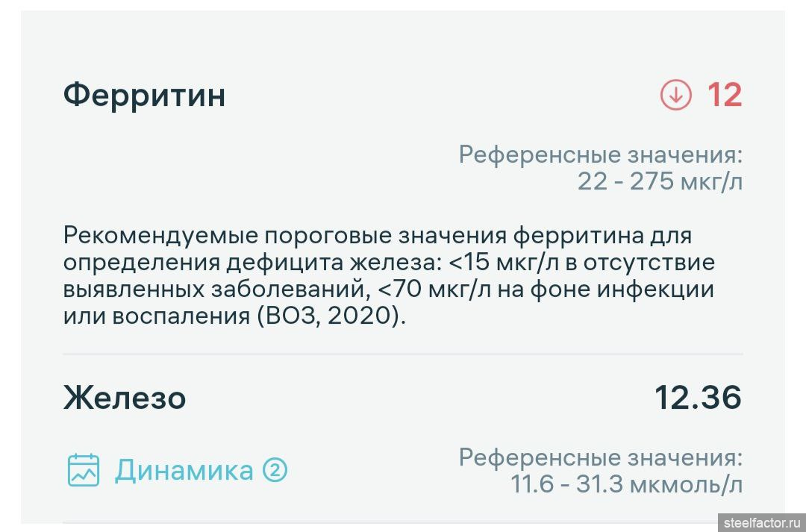Screen dimensions: 806x532
Task: Click the Динамика chart calendar icon
Action: point(84,470)
